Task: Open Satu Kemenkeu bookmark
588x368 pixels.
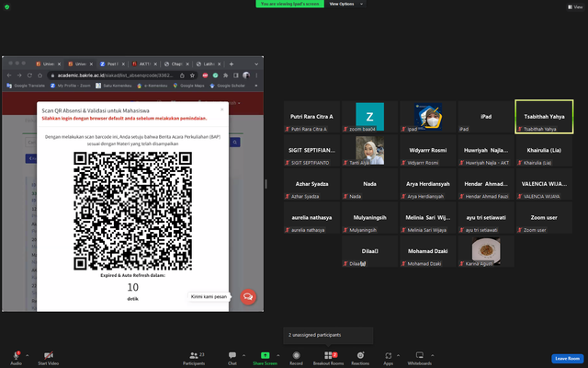Action: click(x=114, y=86)
